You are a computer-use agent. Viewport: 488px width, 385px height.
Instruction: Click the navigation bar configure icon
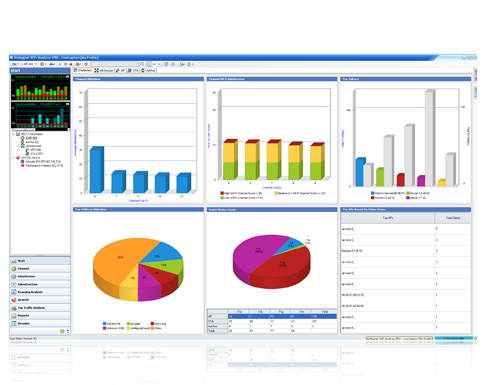pyautogui.click(x=62, y=331)
